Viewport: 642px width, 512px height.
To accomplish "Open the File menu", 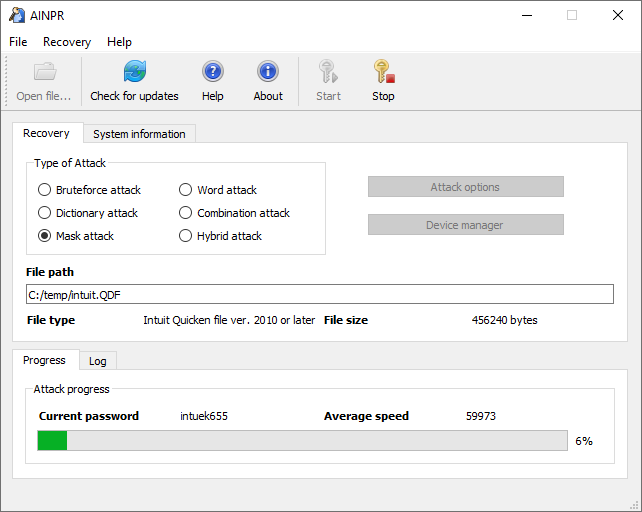I will coord(18,42).
